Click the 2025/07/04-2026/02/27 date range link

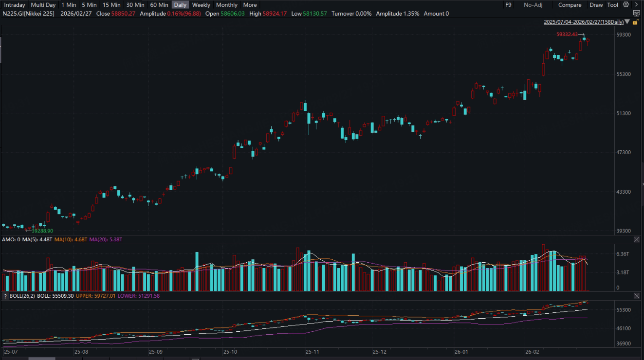(x=583, y=22)
